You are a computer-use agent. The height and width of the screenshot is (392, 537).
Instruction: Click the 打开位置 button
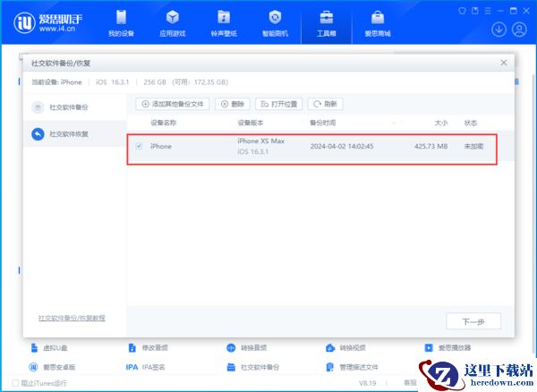coord(278,104)
